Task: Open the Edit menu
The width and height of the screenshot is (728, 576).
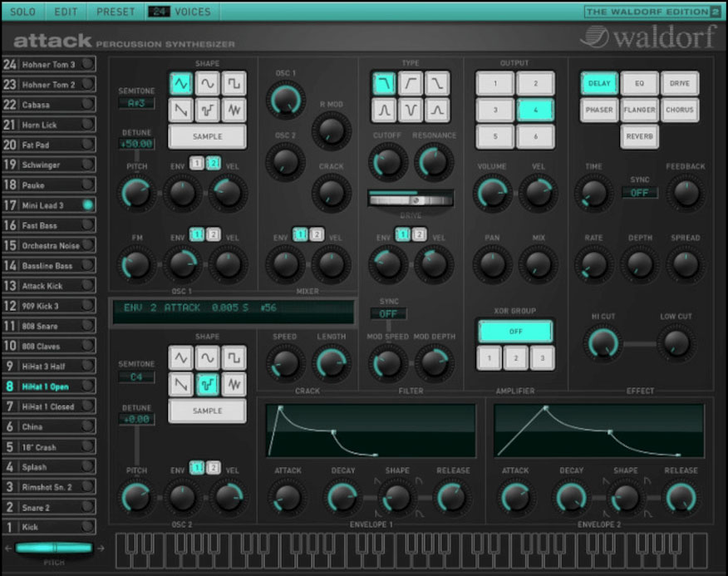Action: (66, 12)
